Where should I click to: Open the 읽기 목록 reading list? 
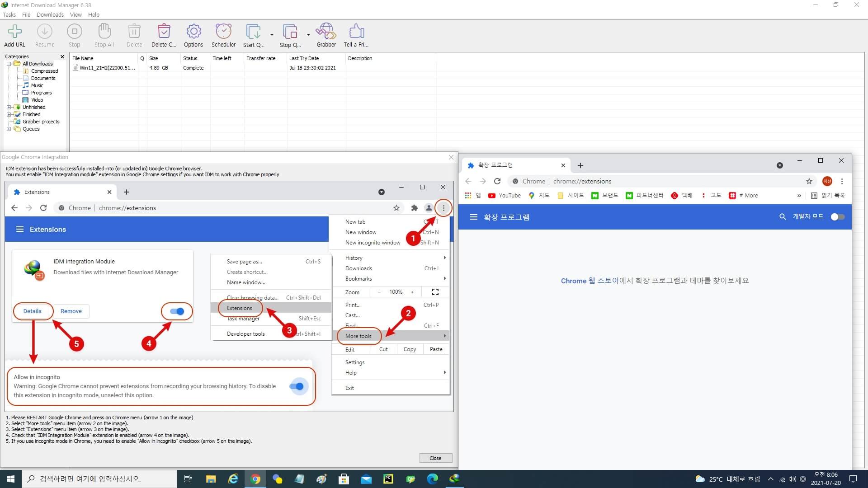(x=828, y=196)
